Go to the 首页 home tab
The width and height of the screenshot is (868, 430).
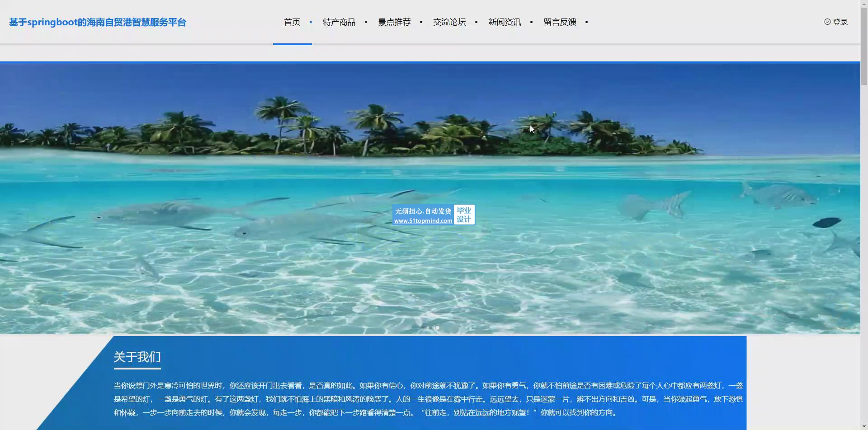[x=292, y=22]
